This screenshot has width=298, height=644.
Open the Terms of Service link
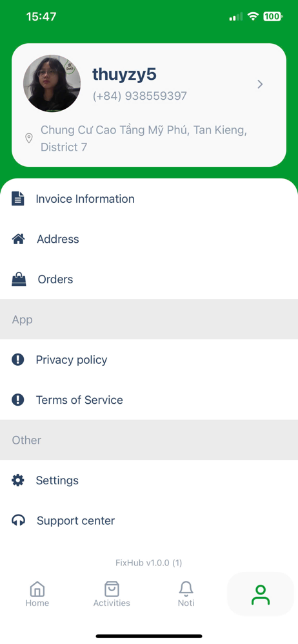(x=149, y=400)
